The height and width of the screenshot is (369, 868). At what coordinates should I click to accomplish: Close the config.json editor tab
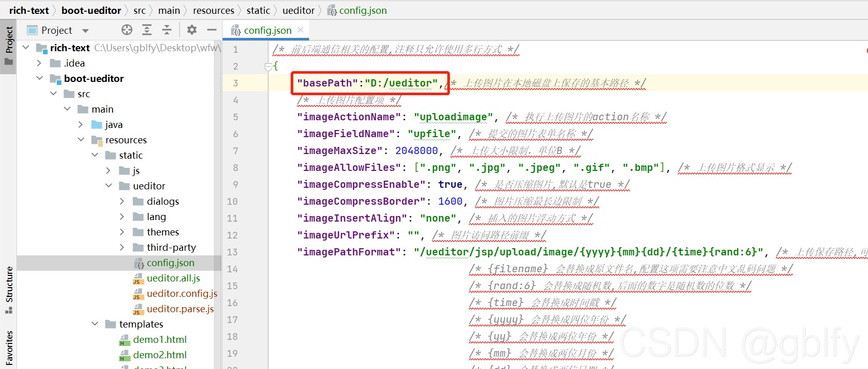pyautogui.click(x=300, y=30)
